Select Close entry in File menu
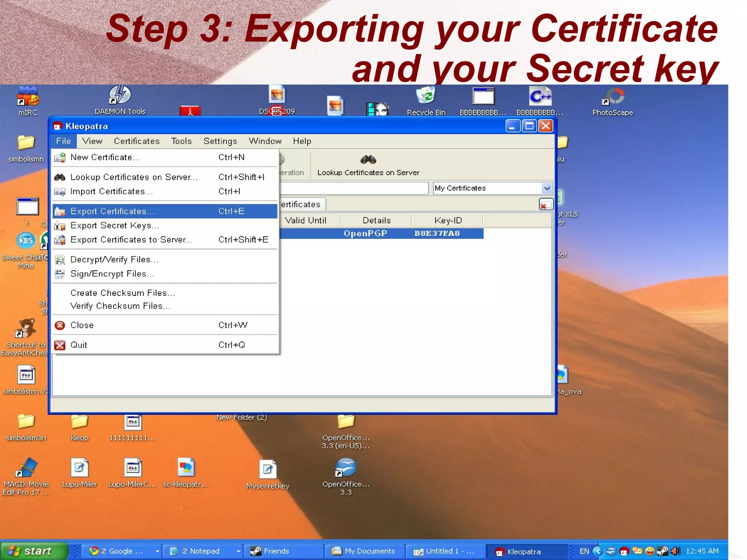Screen dimensions: 747x560 [165, 325]
